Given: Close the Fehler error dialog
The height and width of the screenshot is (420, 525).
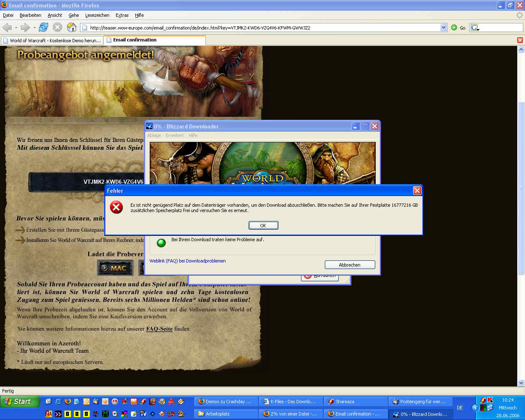Looking at the screenshot, I should [x=417, y=190].
